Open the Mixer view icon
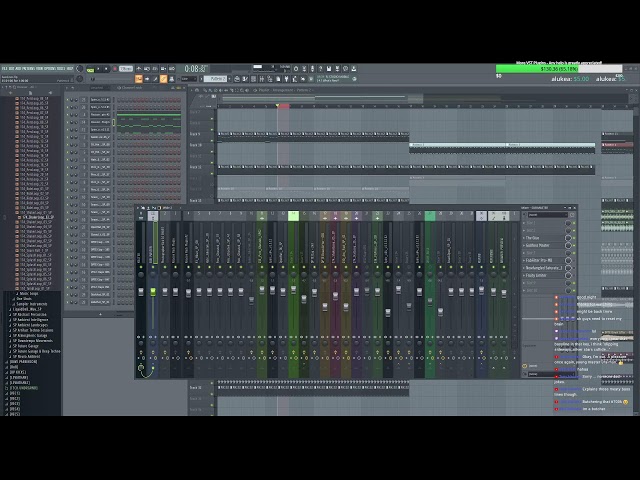Screen dimensions: 640x480 coord(262,79)
